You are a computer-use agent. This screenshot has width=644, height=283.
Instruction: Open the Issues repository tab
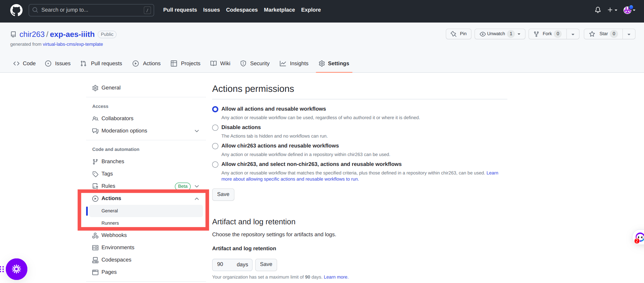tap(58, 63)
